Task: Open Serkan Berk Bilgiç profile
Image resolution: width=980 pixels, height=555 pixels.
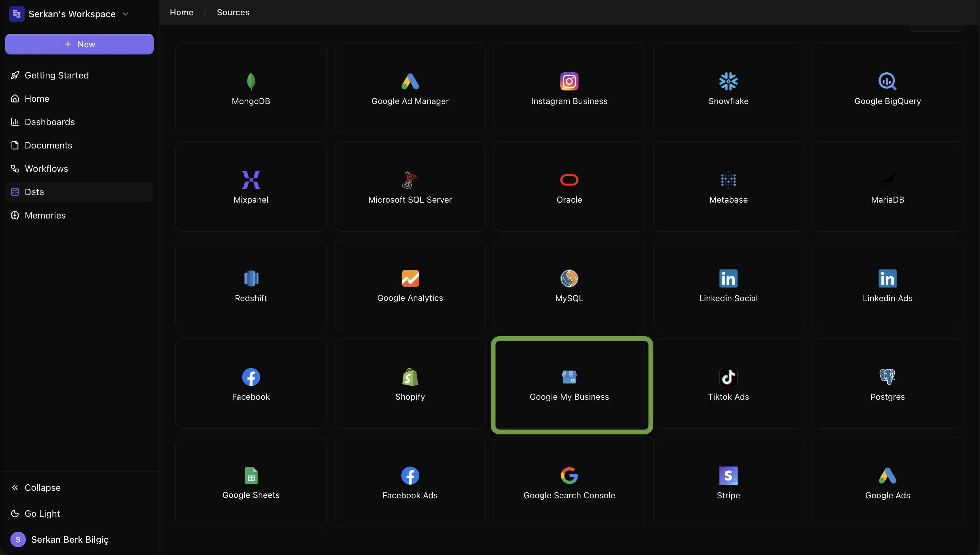Action: [x=79, y=539]
